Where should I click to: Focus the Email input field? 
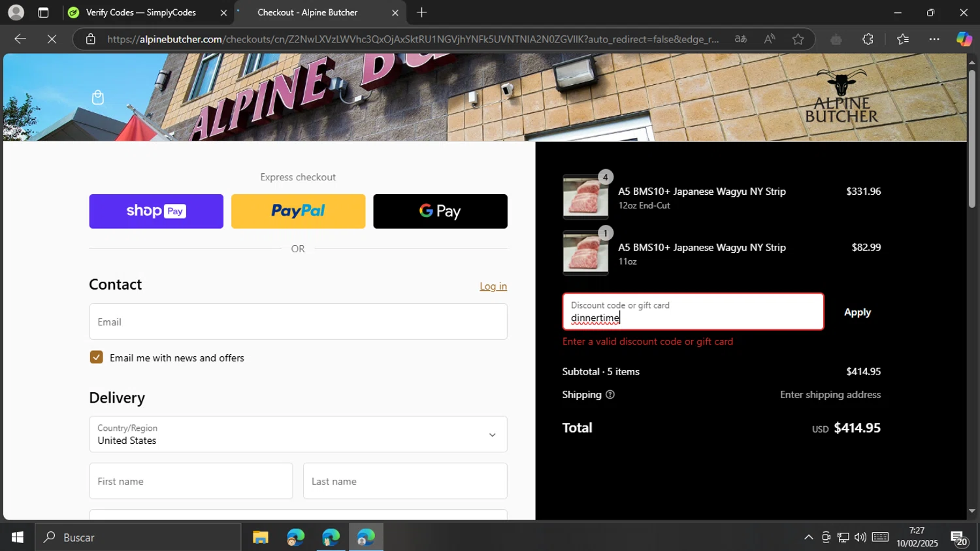pyautogui.click(x=298, y=322)
